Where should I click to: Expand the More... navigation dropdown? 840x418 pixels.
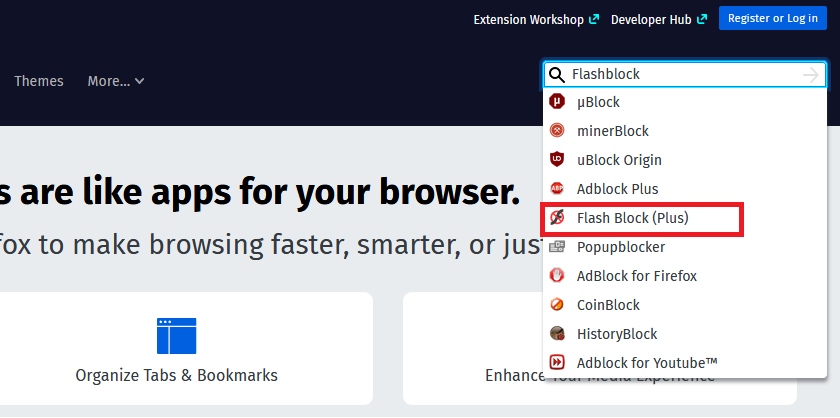click(x=116, y=81)
